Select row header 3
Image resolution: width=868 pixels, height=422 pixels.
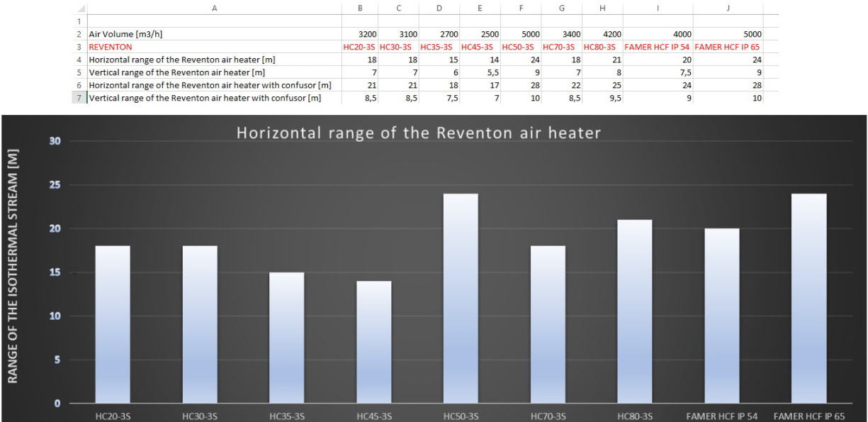click(80, 47)
